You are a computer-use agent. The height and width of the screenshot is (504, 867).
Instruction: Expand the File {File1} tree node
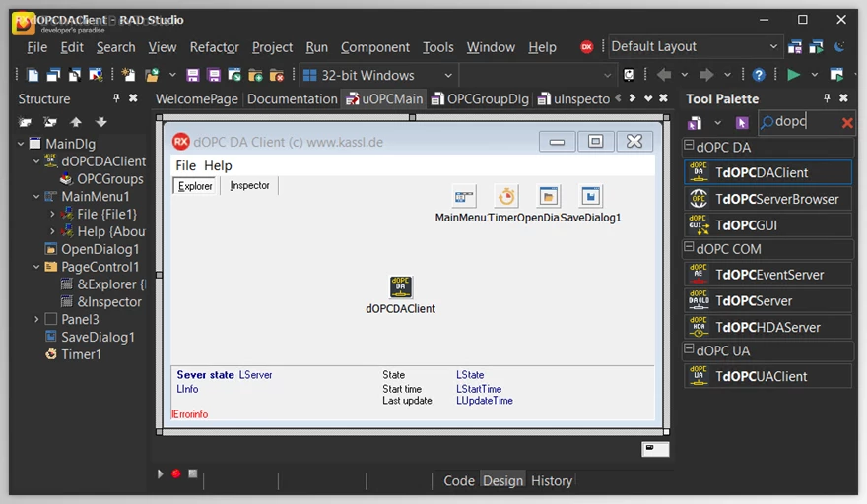tap(52, 214)
